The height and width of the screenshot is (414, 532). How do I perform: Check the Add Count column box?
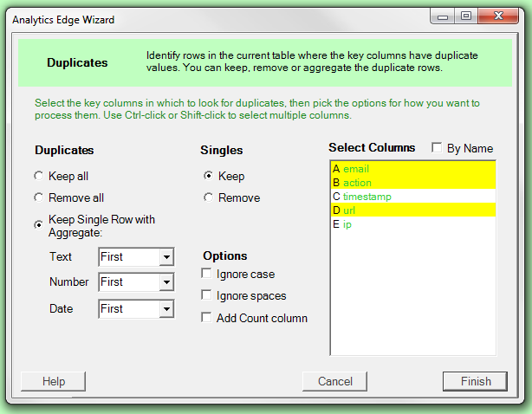click(206, 318)
